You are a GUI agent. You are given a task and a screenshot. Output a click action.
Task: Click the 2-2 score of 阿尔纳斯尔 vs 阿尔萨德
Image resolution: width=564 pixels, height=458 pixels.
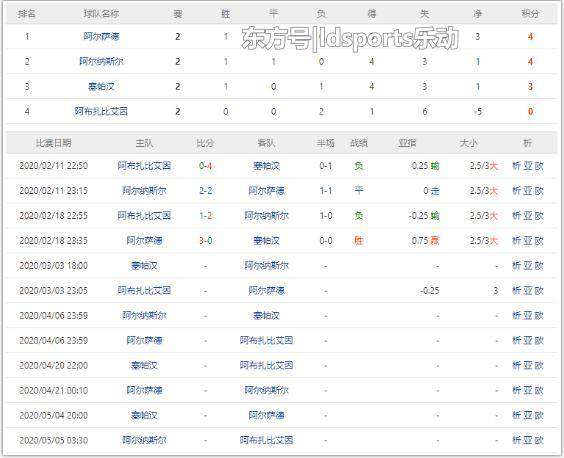(x=205, y=191)
